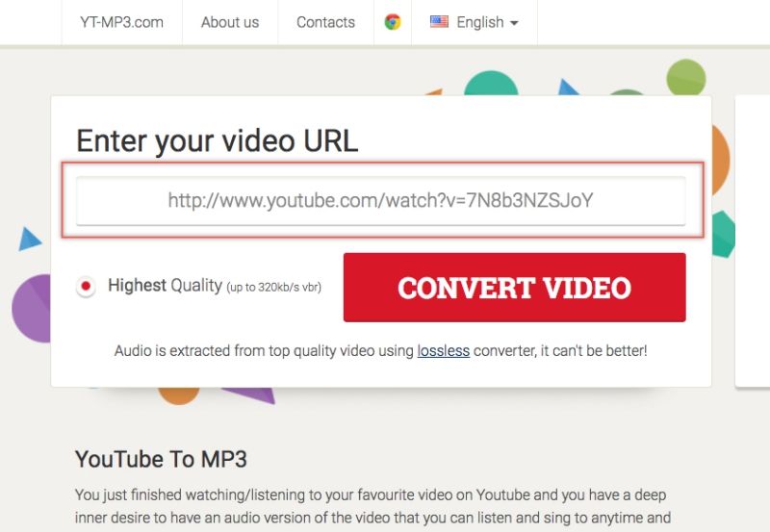
Task: Follow the lossless hyperlink
Action: click(444, 351)
